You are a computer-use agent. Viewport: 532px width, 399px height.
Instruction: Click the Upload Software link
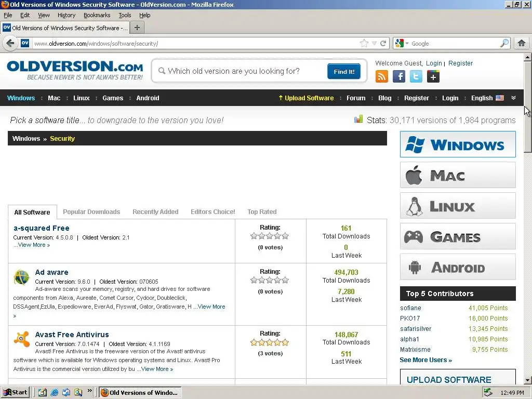click(x=306, y=98)
